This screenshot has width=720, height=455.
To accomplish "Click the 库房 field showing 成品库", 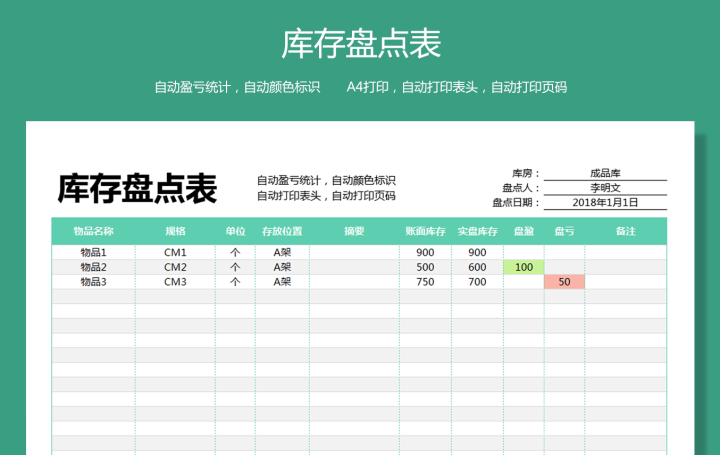I will [605, 173].
